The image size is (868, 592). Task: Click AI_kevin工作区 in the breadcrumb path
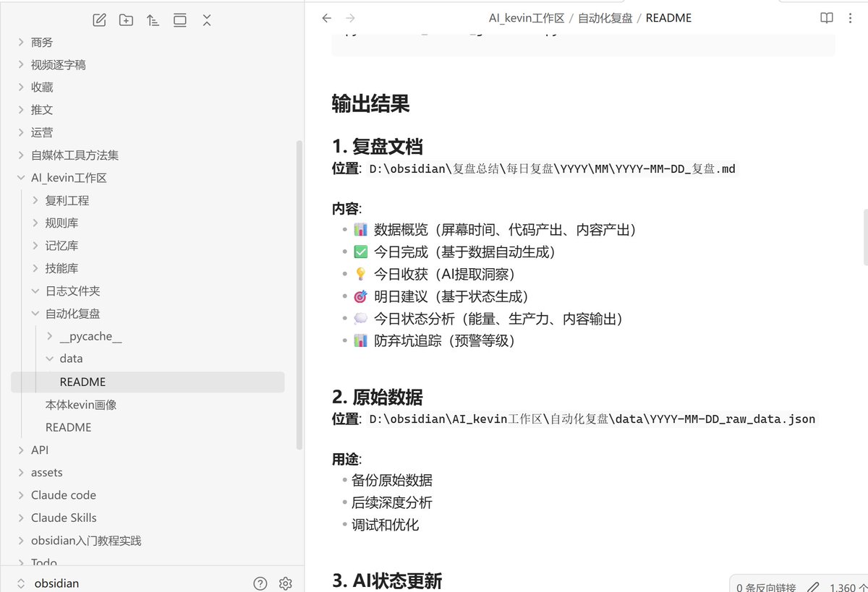pyautogui.click(x=527, y=18)
